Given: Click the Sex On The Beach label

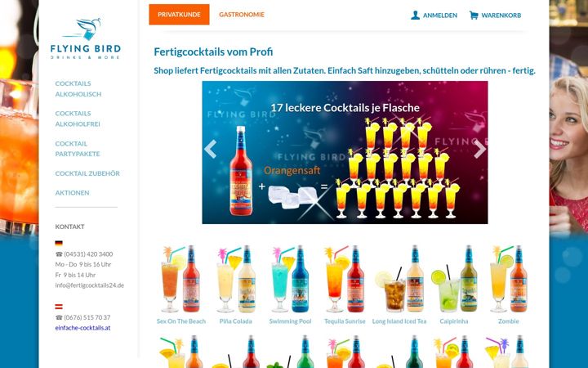Looking at the screenshot, I should [181, 321].
